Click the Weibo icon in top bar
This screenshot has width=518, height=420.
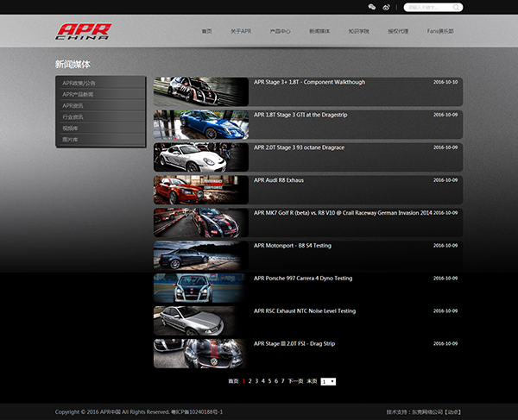tap(385, 7)
